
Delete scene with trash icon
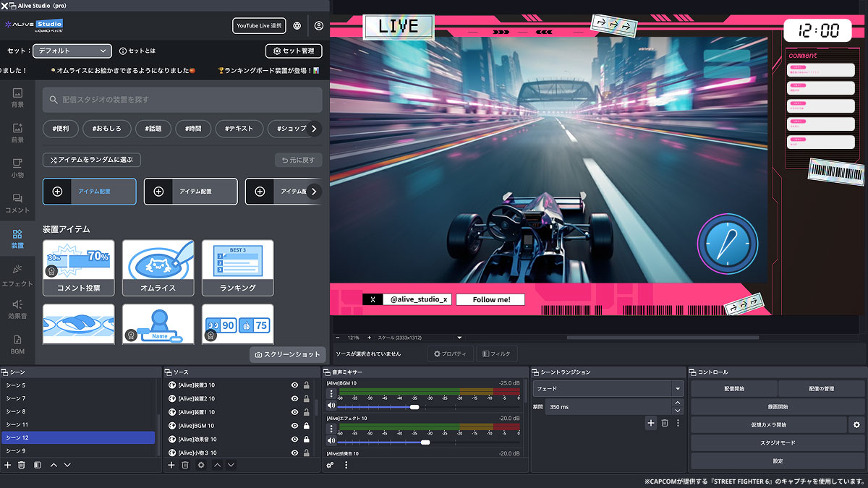[x=22, y=465]
